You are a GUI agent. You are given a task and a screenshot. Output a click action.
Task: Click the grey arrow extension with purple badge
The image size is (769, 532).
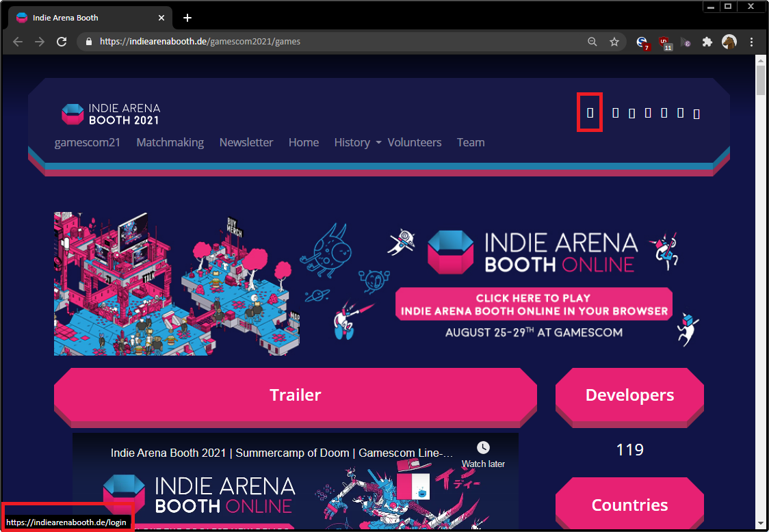(x=686, y=42)
